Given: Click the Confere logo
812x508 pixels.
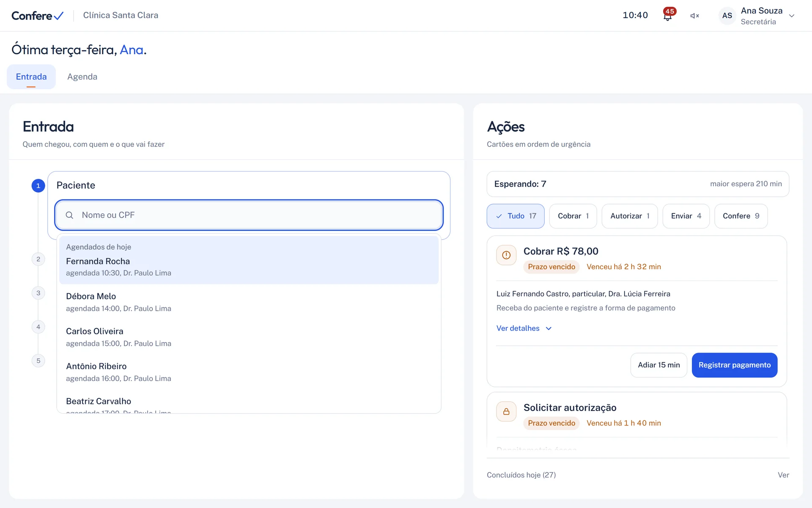Looking at the screenshot, I should pyautogui.click(x=38, y=16).
